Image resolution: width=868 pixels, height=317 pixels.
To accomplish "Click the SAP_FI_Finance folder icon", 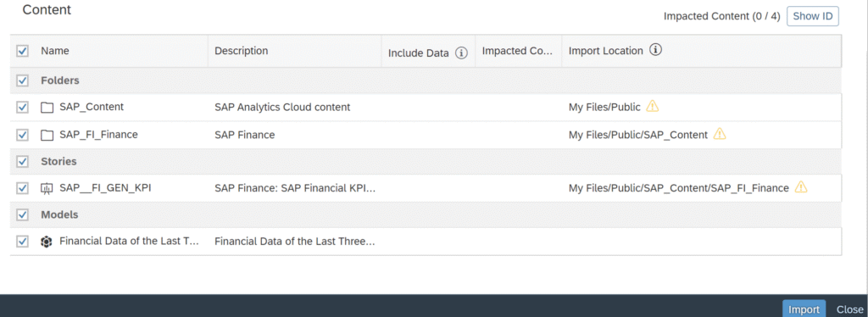I will [47, 135].
